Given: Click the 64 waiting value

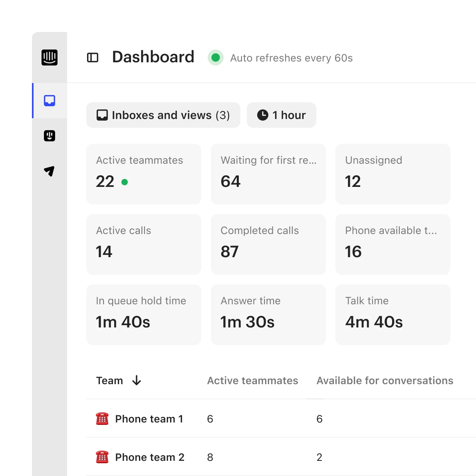Looking at the screenshot, I should point(230,182).
